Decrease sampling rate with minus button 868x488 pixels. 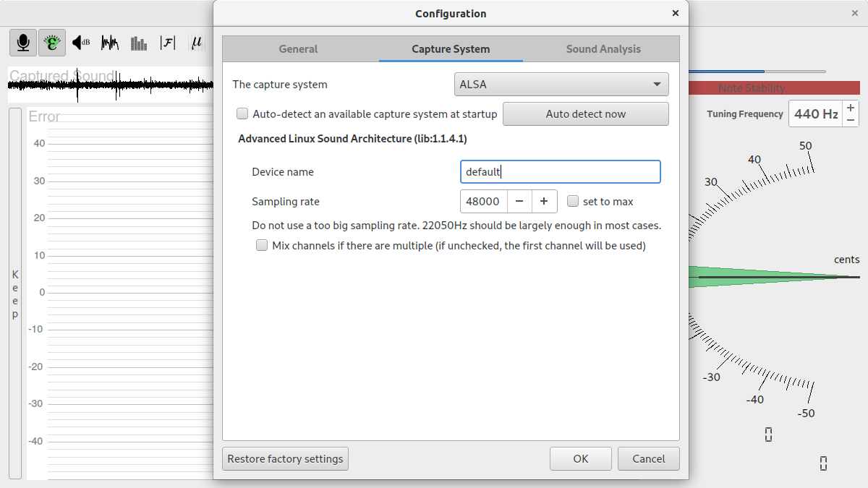[519, 201]
